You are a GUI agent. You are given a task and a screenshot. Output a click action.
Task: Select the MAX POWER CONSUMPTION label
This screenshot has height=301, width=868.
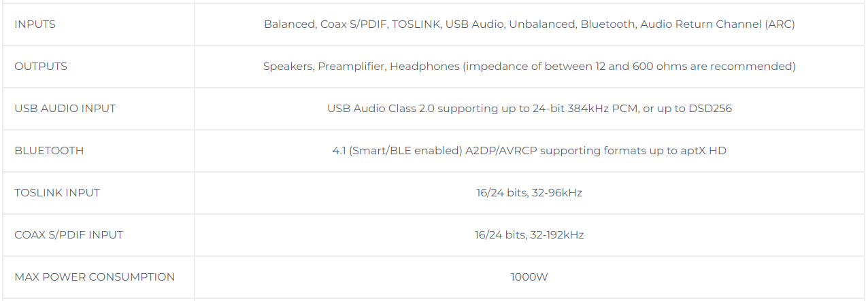pos(95,277)
